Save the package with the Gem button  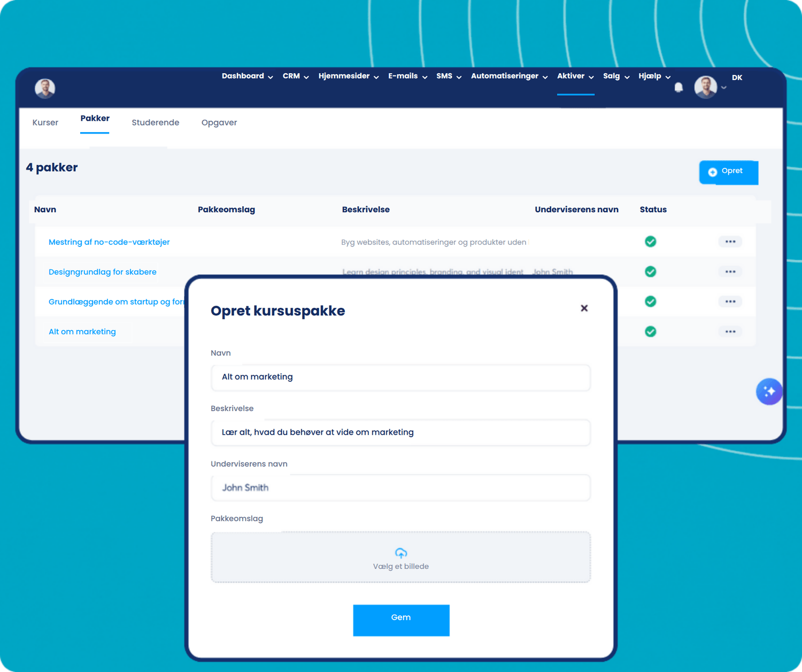point(401,620)
